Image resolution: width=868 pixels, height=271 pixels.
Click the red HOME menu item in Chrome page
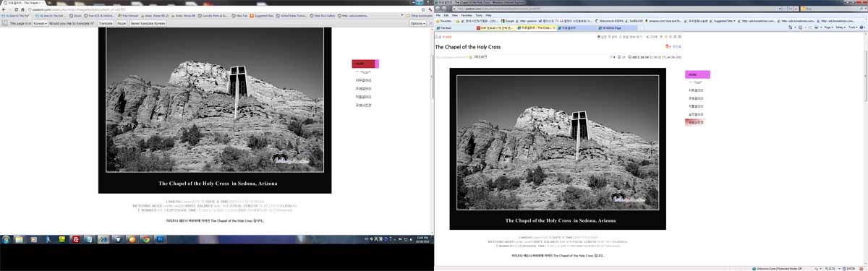(363, 64)
